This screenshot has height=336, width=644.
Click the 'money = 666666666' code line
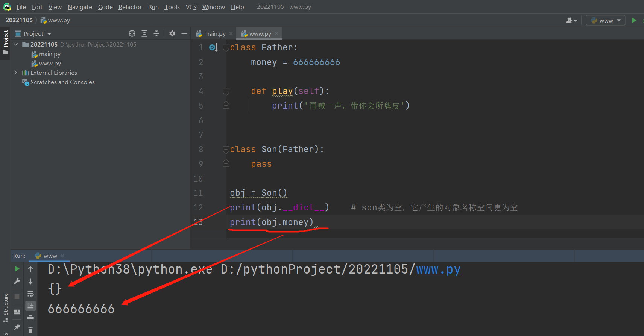coord(295,62)
